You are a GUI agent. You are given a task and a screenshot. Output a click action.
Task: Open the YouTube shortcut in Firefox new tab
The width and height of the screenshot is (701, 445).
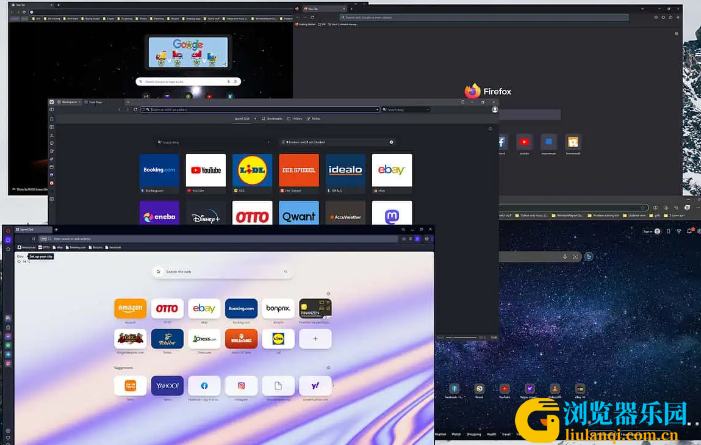coord(524,142)
